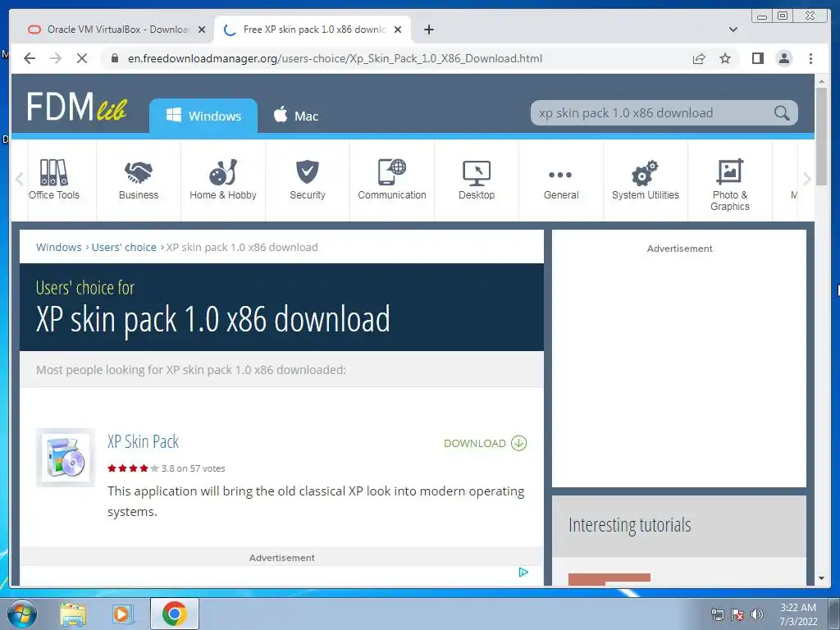The height and width of the screenshot is (630, 840).
Task: Follow the Windows breadcrumb link
Action: pos(59,247)
